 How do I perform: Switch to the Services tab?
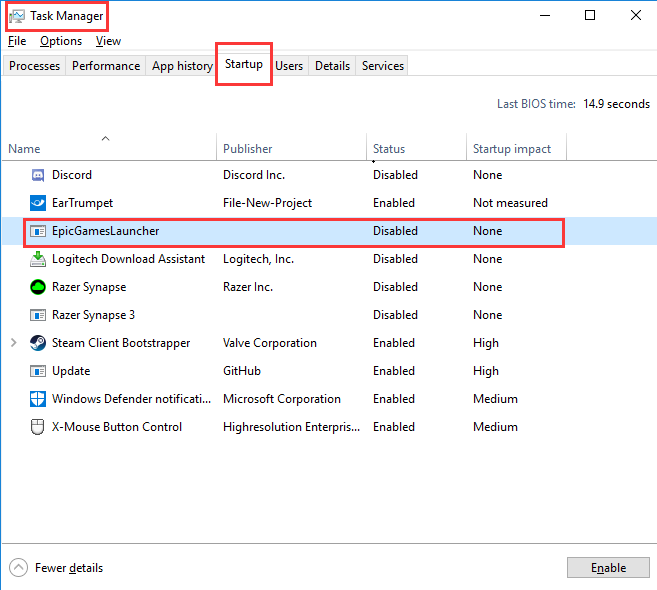(383, 66)
